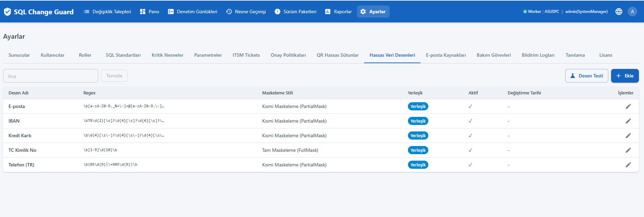The image size is (644, 217).
Task: Click Yerleşik badge in E-posta row
Action: (x=418, y=106)
